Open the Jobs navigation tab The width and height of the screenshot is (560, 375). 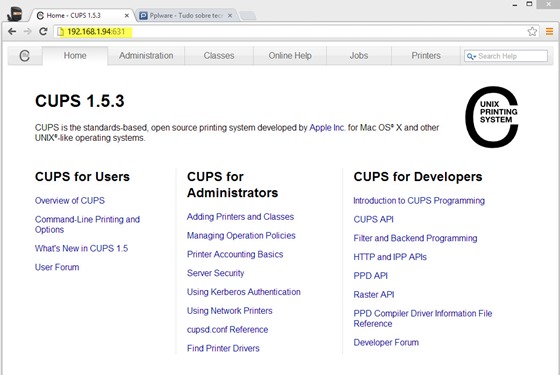[359, 56]
